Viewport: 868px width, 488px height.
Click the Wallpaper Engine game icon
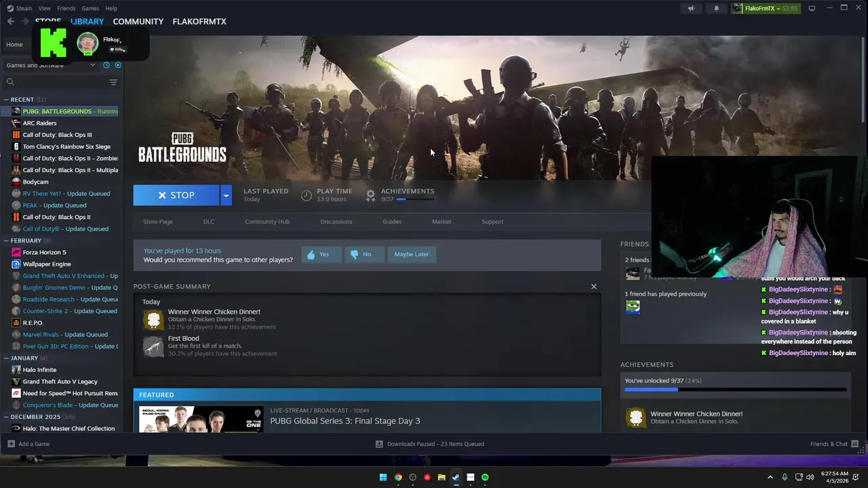[x=16, y=264]
